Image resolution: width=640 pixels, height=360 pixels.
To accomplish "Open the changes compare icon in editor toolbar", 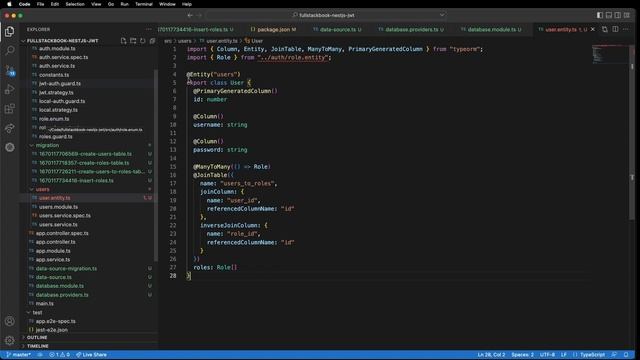I will [605, 29].
